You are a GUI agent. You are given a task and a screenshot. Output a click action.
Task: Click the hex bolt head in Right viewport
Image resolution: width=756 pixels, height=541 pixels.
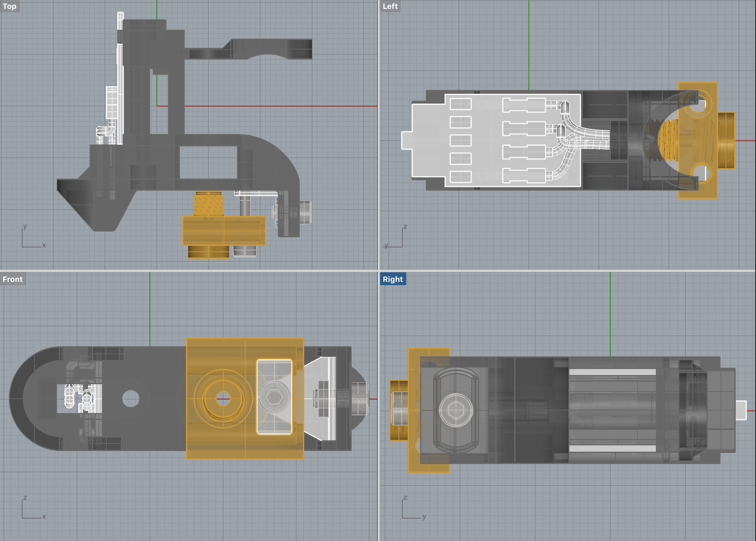pos(456,411)
